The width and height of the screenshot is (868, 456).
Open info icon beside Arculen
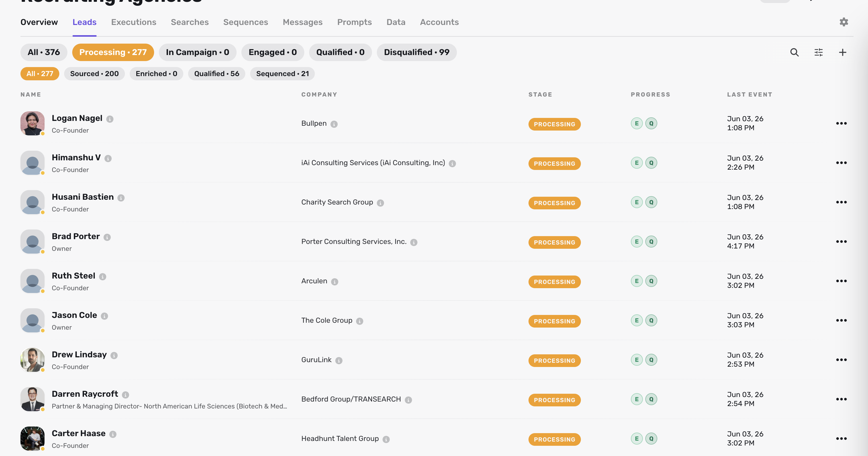coord(335,282)
